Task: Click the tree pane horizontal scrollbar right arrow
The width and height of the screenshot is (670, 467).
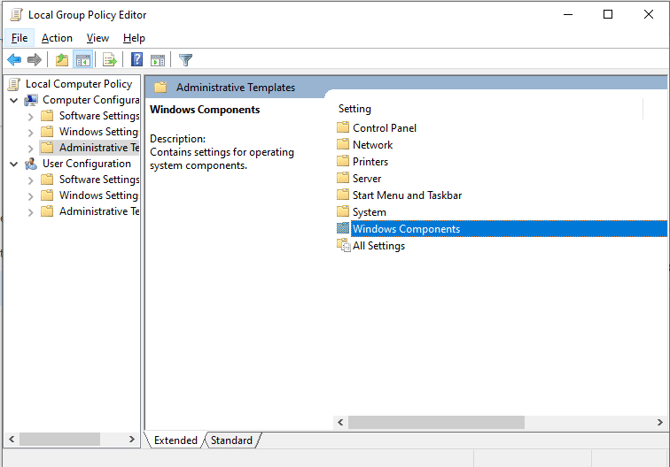Action: point(133,439)
